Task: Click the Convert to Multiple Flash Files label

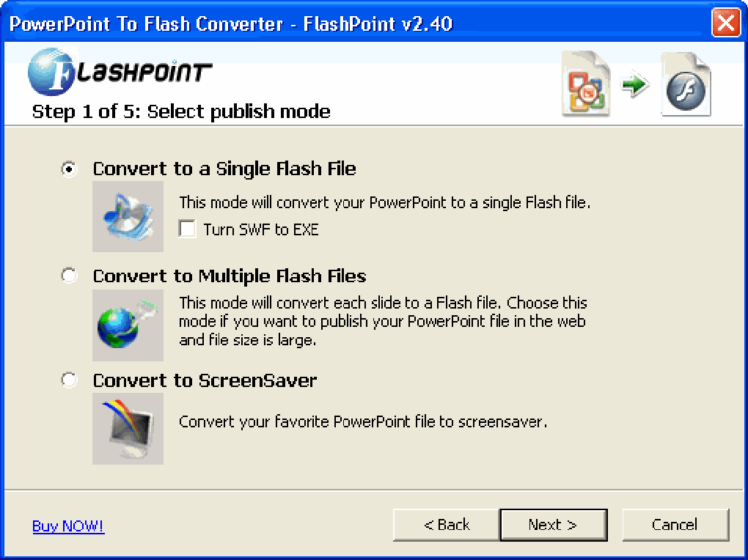Action: (230, 276)
